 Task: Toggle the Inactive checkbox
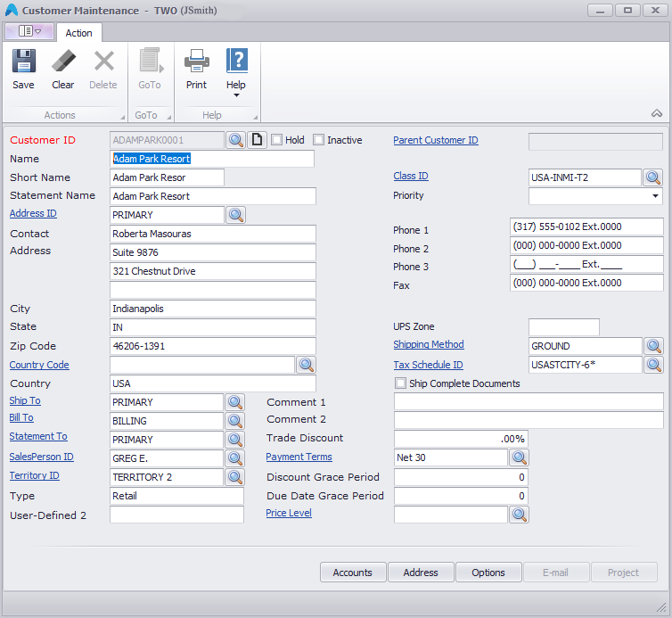click(x=318, y=140)
